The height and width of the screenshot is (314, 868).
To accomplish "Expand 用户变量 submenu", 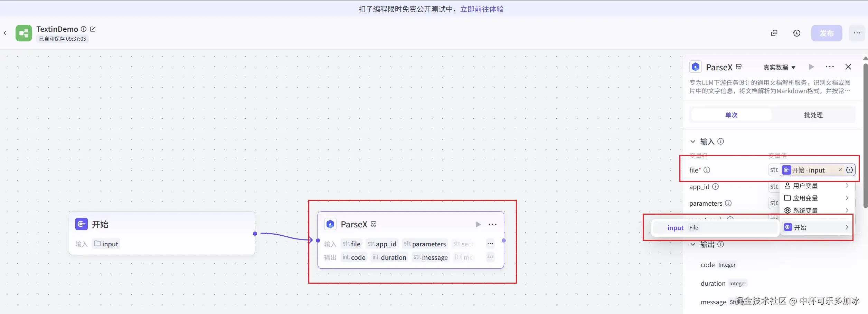I will (817, 186).
